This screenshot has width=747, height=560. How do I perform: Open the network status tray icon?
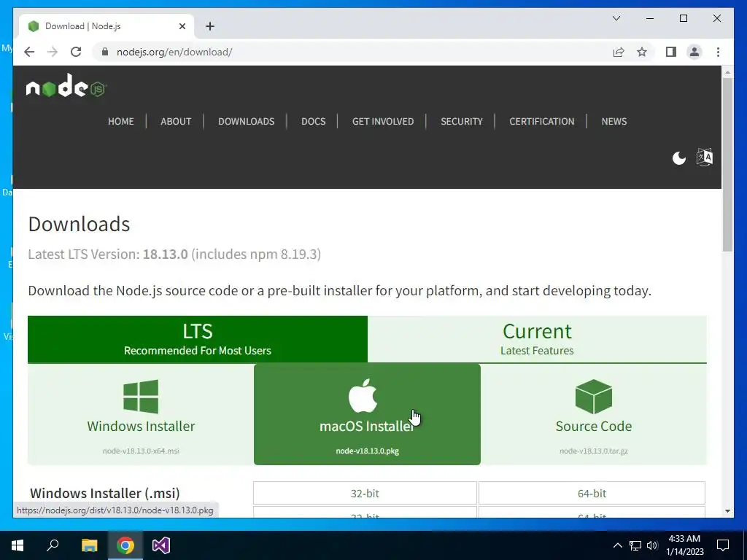[x=635, y=545]
